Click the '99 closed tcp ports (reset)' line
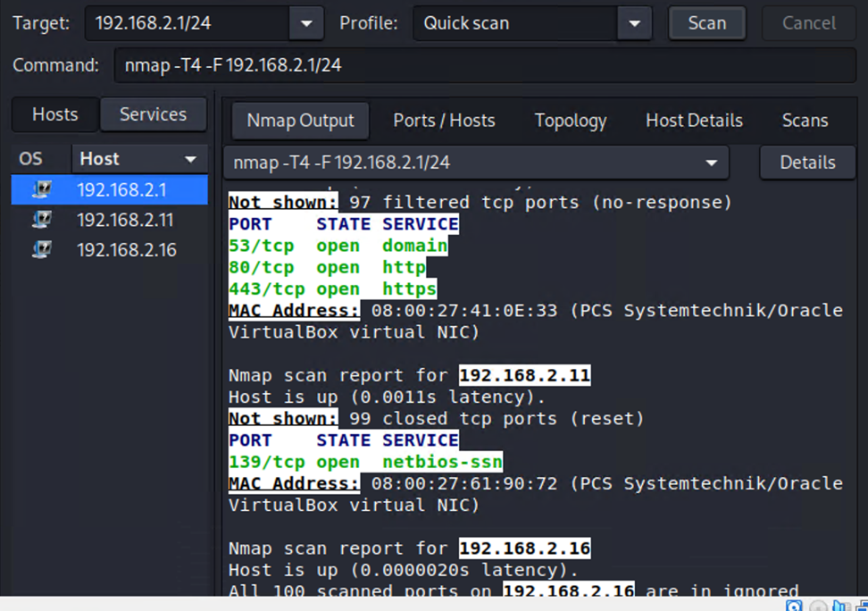Image resolution: width=868 pixels, height=611 pixels. pyautogui.click(x=436, y=418)
